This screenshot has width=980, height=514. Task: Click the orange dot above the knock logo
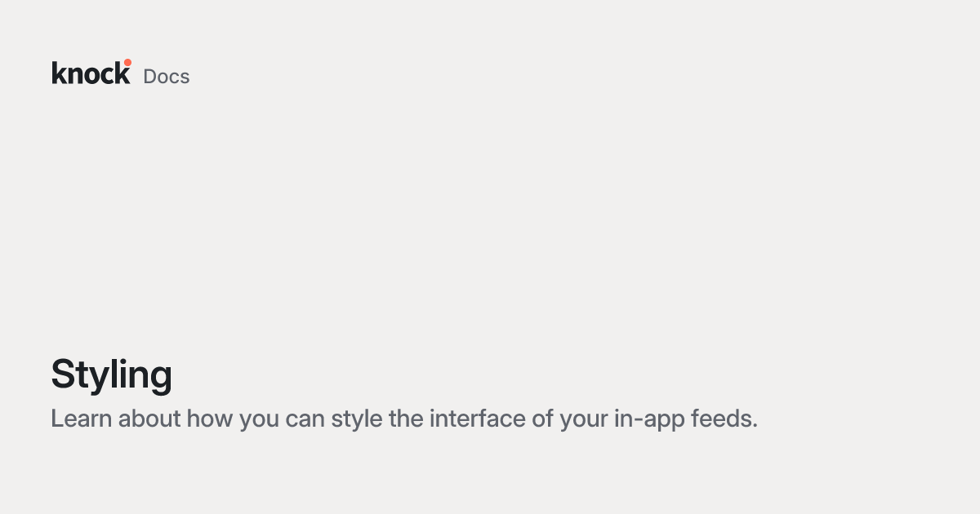click(127, 62)
